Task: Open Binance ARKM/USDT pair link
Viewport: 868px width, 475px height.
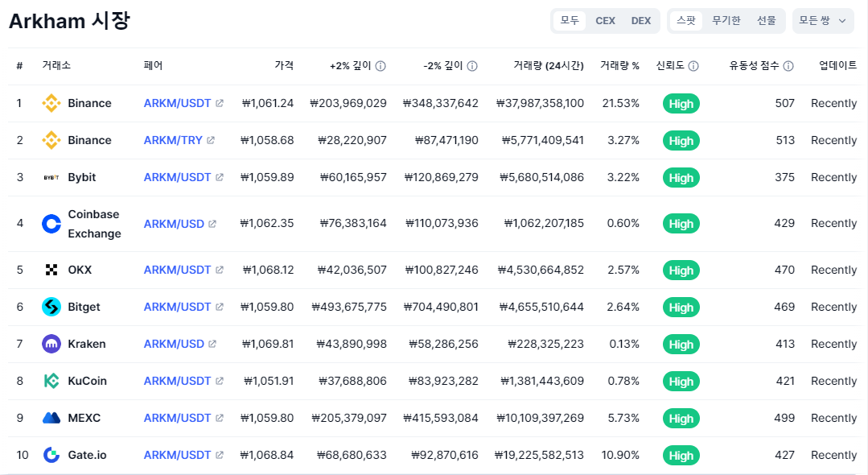Action: (177, 103)
